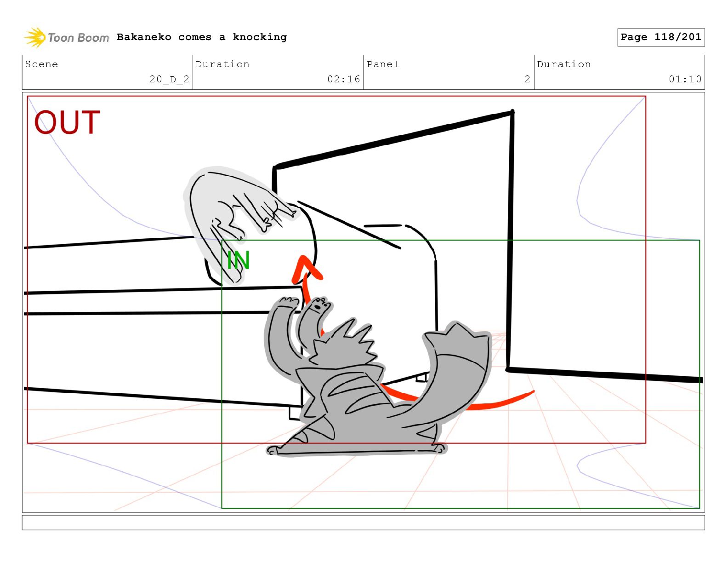Click the 'Page 118/201' box
Image resolution: width=728 pixels, height=563 pixels.
(x=661, y=37)
